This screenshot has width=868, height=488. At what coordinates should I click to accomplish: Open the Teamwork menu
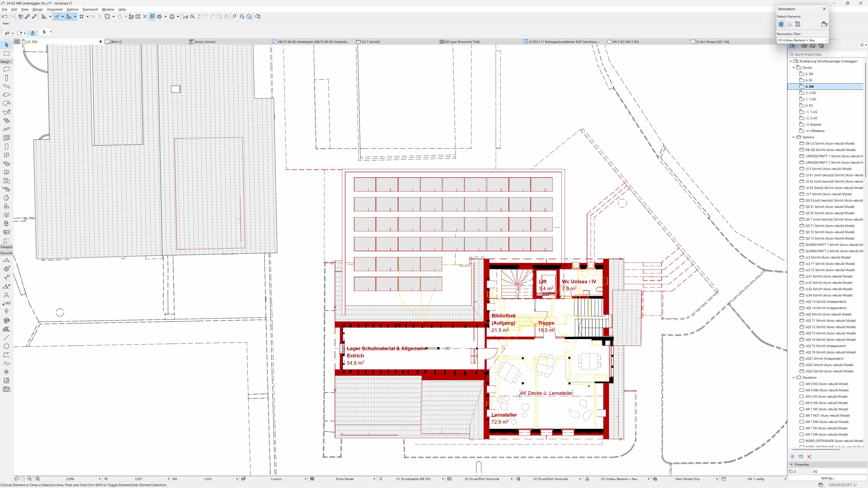coord(90,9)
